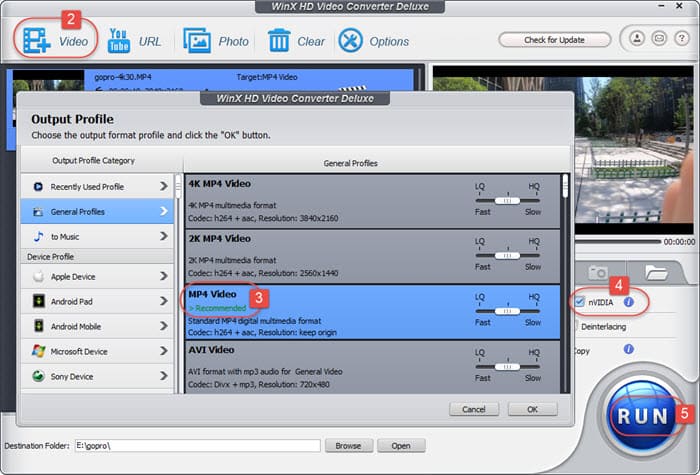Adjust 2K MP4 Video quality slider
The width and height of the screenshot is (700, 475).
coord(508,255)
